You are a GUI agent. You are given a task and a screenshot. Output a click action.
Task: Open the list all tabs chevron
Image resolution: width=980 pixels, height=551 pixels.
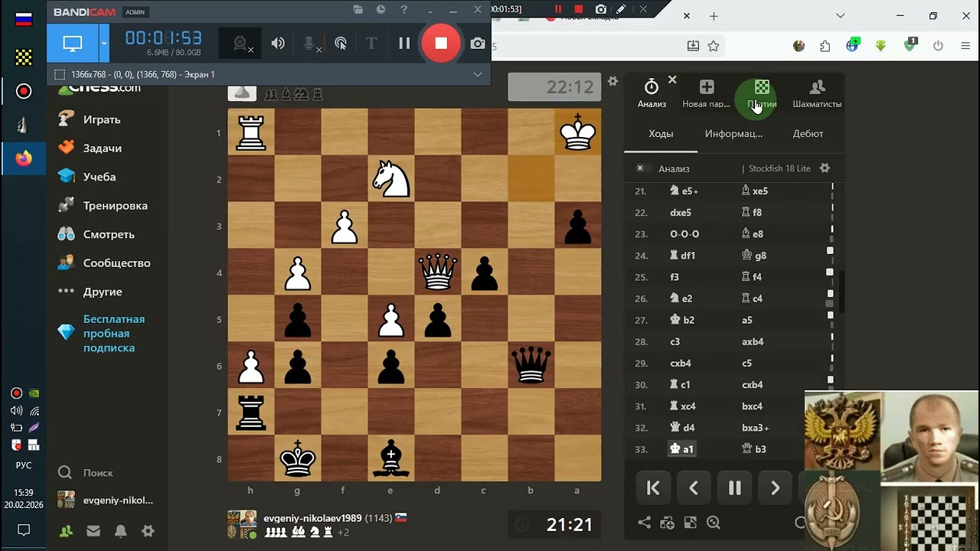[841, 16]
